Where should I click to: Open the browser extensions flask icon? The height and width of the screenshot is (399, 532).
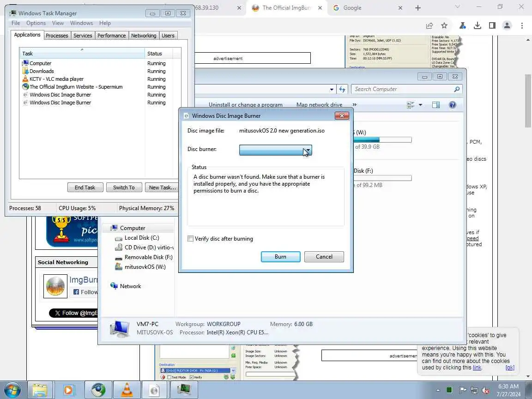pos(462,25)
